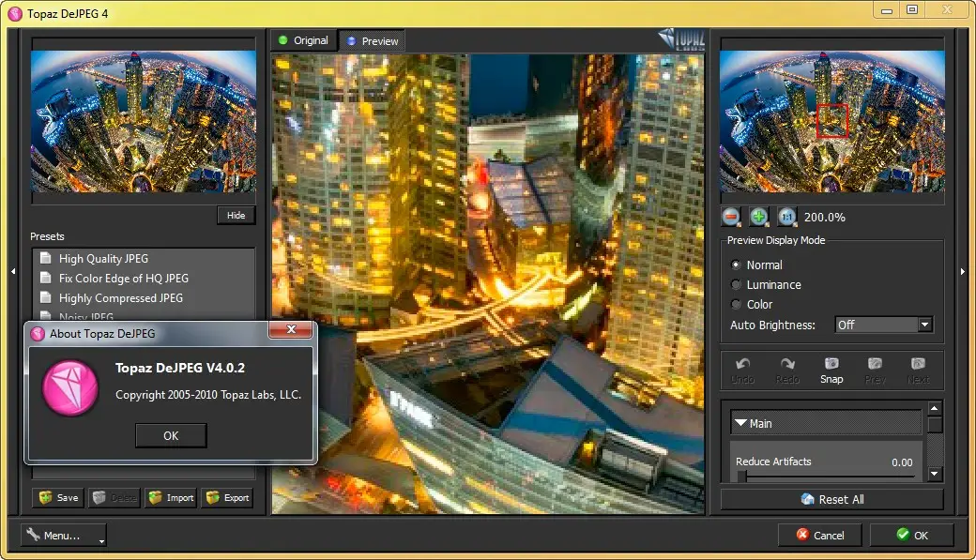976x560 pixels.
Task: Click the main preview image canvas
Action: [488, 283]
